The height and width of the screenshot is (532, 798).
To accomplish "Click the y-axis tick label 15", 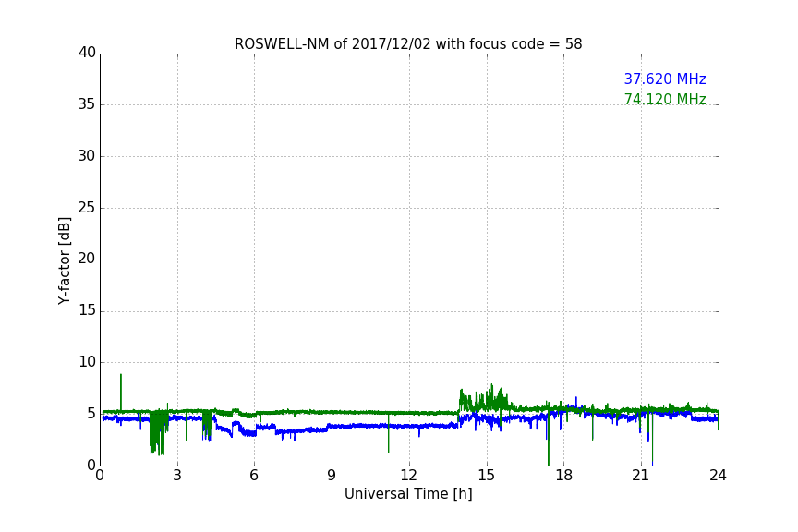I will click(87, 310).
